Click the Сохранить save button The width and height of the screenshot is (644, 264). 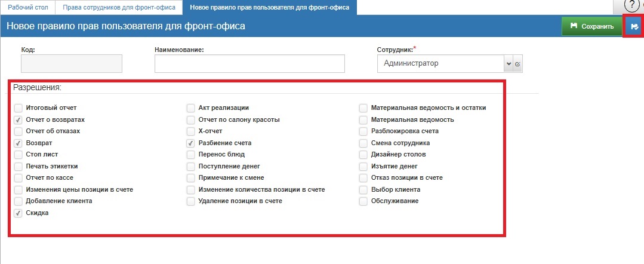coord(591,26)
